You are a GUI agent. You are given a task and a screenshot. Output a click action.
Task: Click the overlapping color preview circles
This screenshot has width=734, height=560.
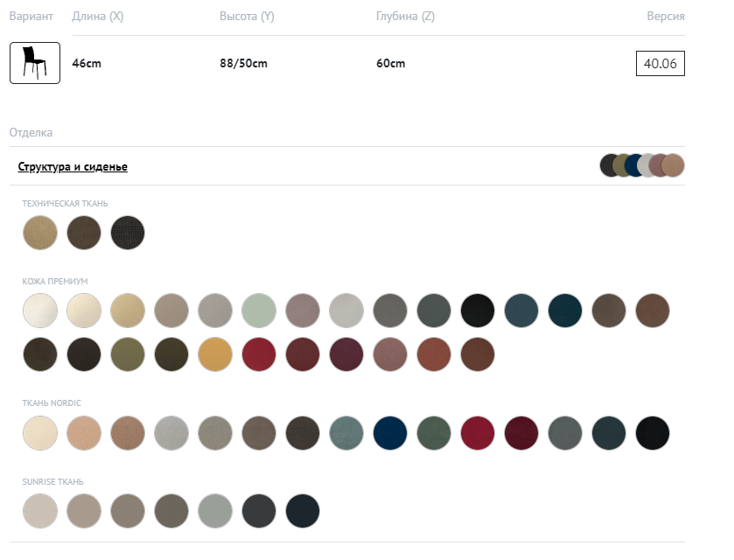(642, 165)
